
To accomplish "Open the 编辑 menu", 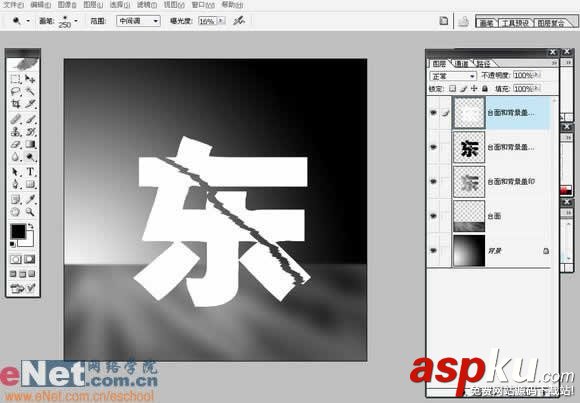I will pos(41,5).
